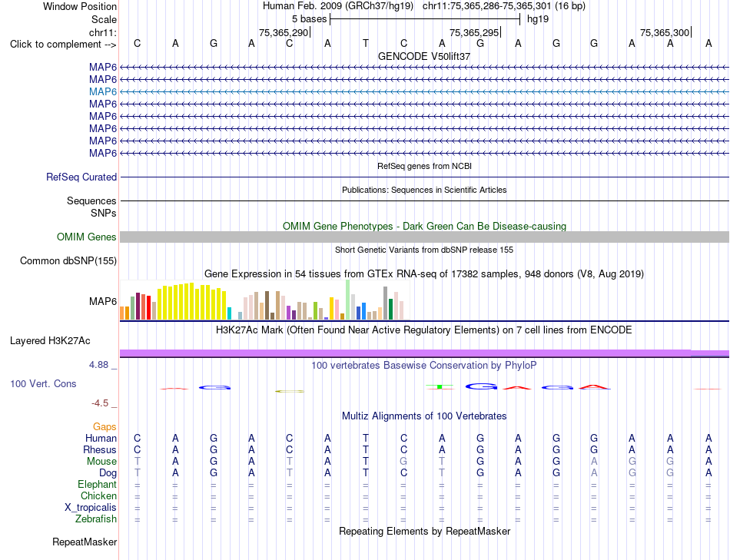The height and width of the screenshot is (560, 730).
Task: Click the GTEx Gene Expression track title
Action: tap(424, 273)
